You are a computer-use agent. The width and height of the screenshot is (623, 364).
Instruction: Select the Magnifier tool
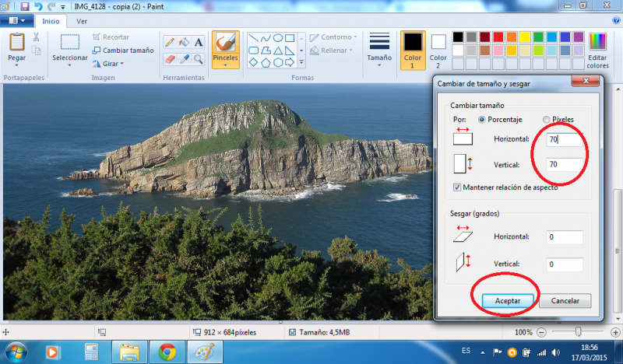coord(199,58)
